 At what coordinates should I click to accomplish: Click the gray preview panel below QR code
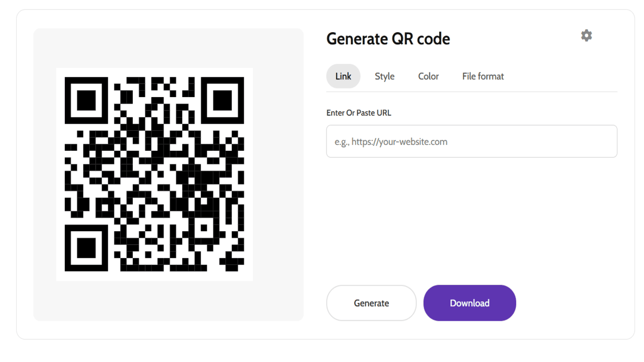click(x=169, y=301)
